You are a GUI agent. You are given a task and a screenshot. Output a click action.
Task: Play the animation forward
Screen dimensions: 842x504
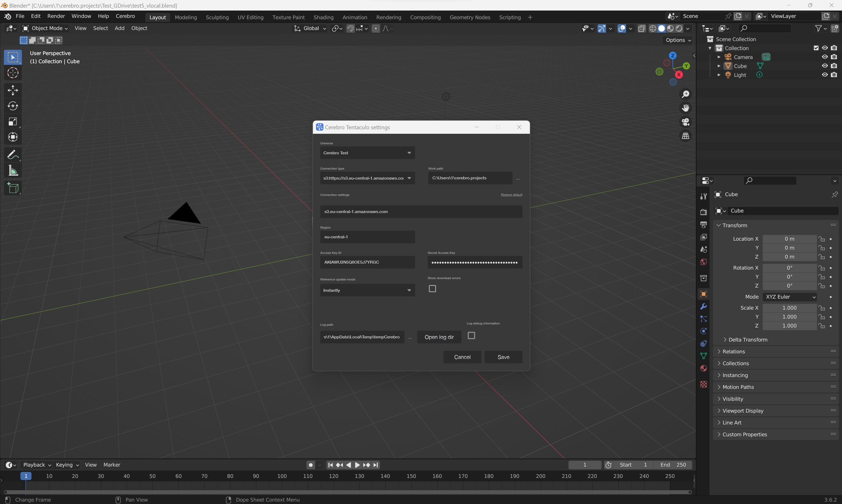point(357,465)
